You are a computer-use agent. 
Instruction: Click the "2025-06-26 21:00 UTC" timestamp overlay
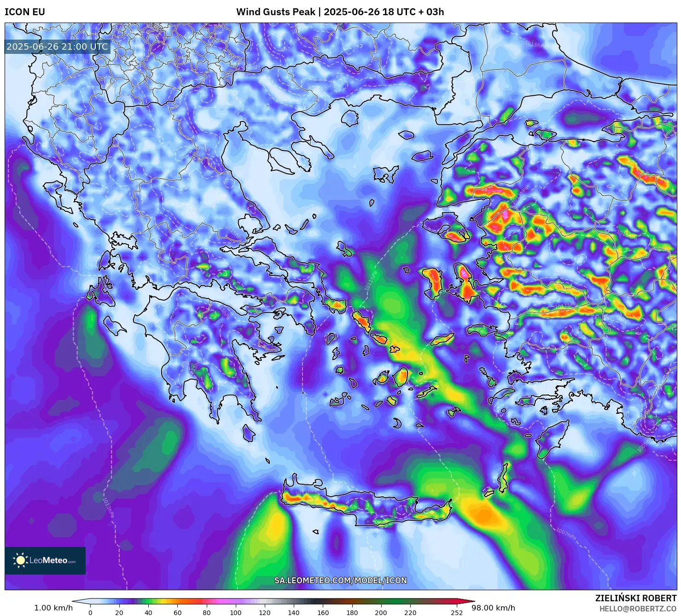click(57, 46)
